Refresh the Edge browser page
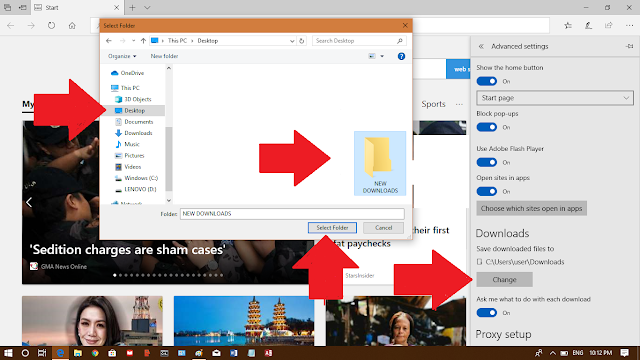This screenshot has width=640, height=360. click(51, 25)
